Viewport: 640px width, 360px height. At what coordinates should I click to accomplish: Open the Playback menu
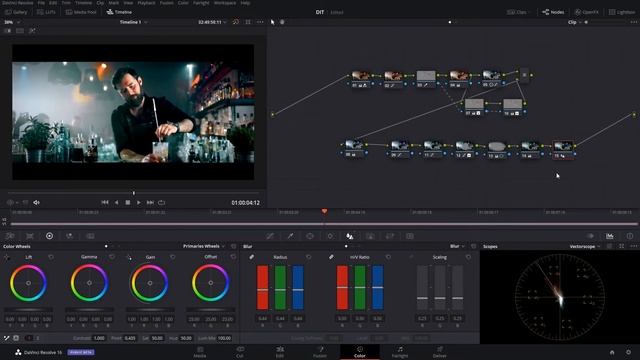pyautogui.click(x=146, y=3)
